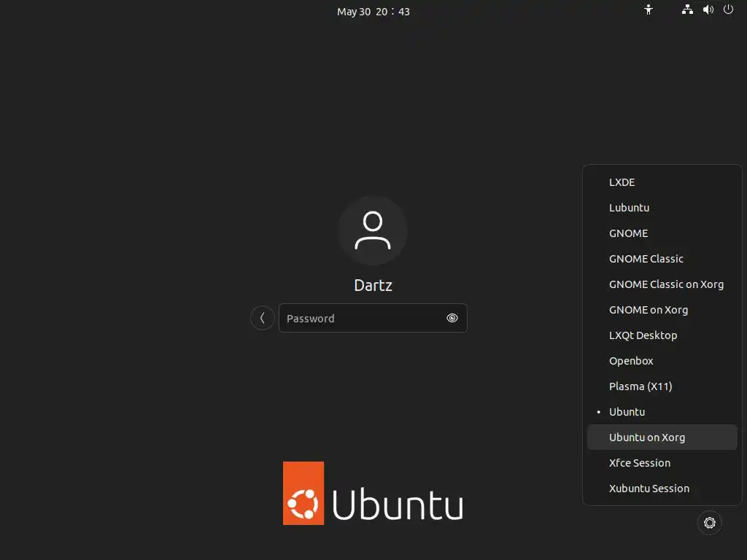The height and width of the screenshot is (560, 747).
Task: Go back with the chevron button
Action: [x=263, y=318]
